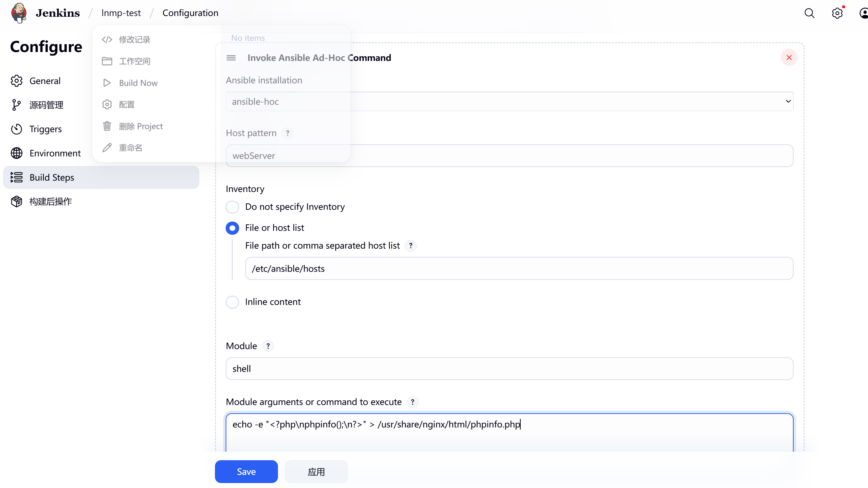Viewport: 868px width, 488px height.
Task: Click the 应用 apply button
Action: tap(316, 472)
